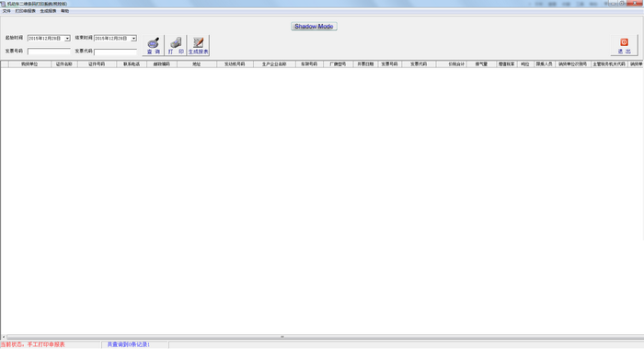644x349 pixels.
Task: Click the 查询 (query) magnifier button
Action: (154, 45)
